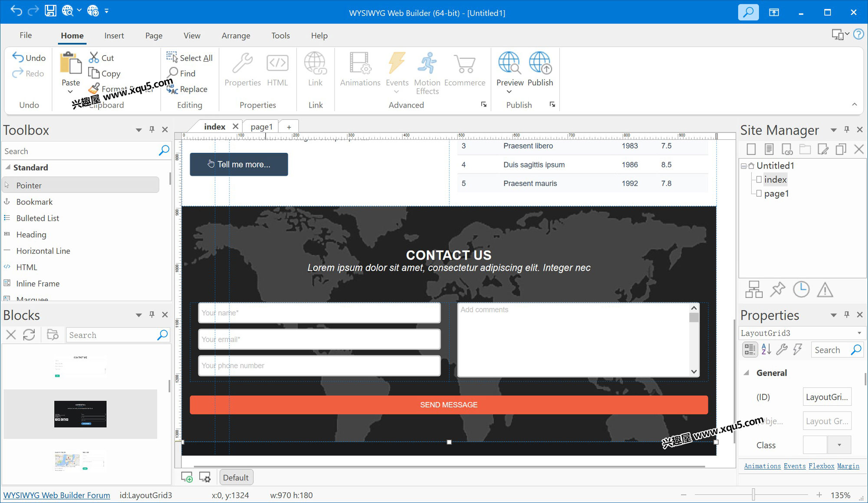Click the refresh icon in Blocks panel
Screen dimensions: 868x503
tap(29, 335)
